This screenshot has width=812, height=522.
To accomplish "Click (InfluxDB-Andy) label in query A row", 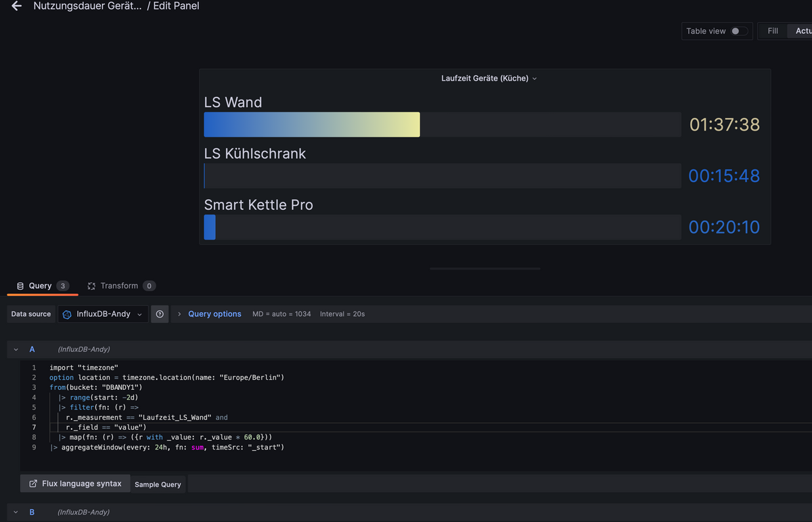I will tap(84, 349).
